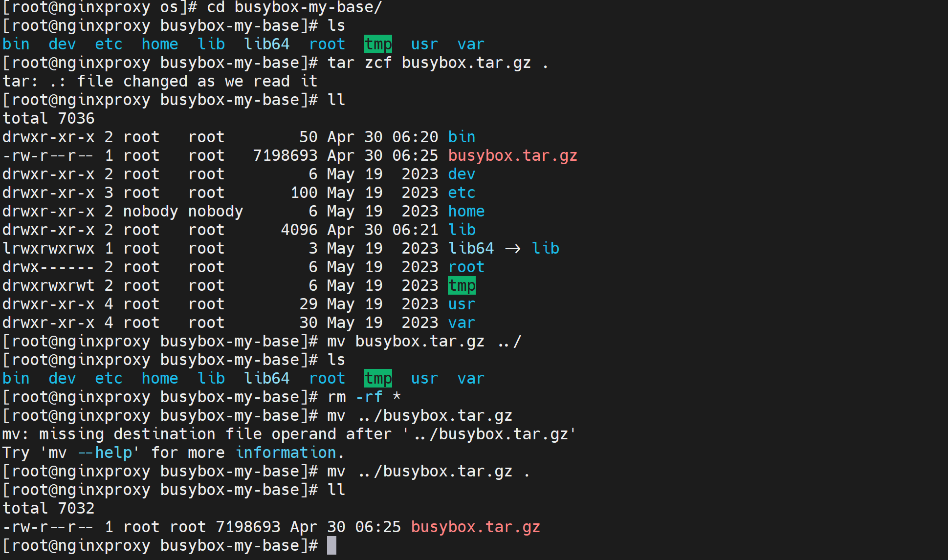Click the busybox.tar.g​z filename in the last listing
The height and width of the screenshot is (560, 948).
click(475, 527)
